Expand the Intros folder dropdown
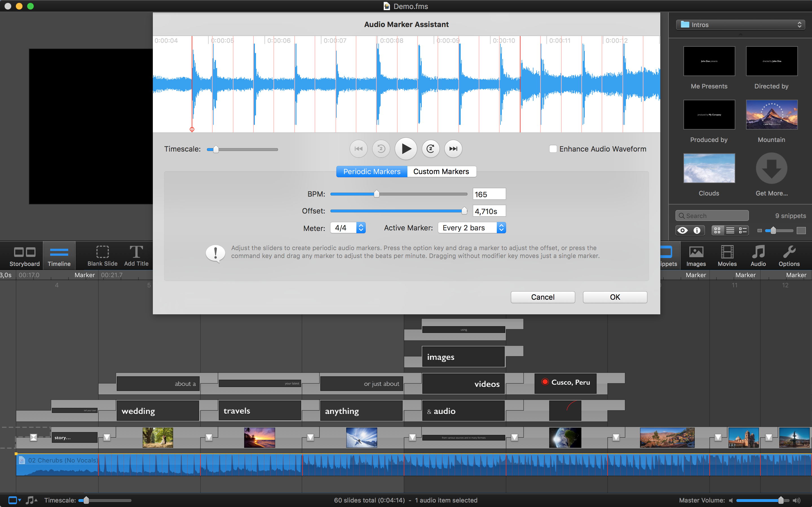812x507 pixels. (x=740, y=25)
